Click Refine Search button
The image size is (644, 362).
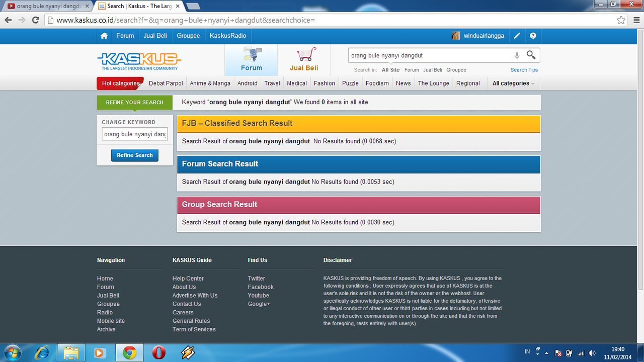135,155
